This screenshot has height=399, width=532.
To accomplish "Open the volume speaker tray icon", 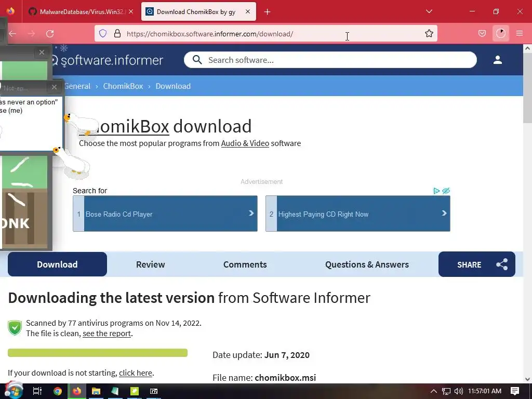I will click(458, 391).
